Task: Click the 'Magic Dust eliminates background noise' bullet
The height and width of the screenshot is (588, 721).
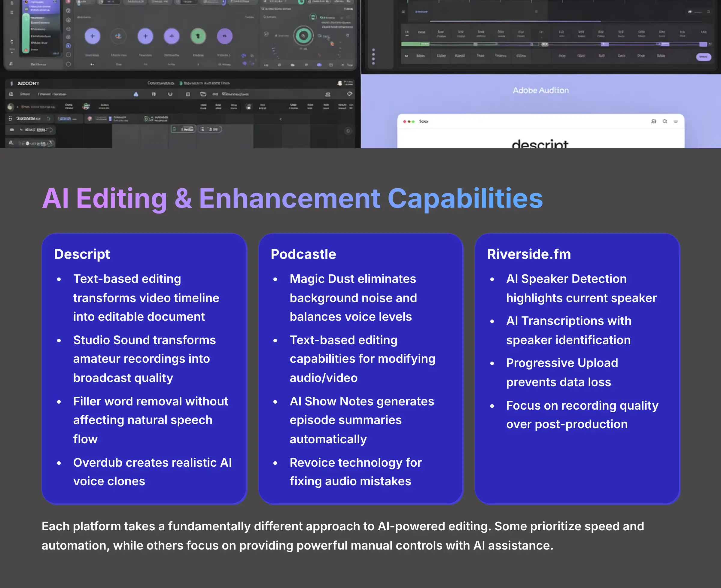Action: coord(353,298)
